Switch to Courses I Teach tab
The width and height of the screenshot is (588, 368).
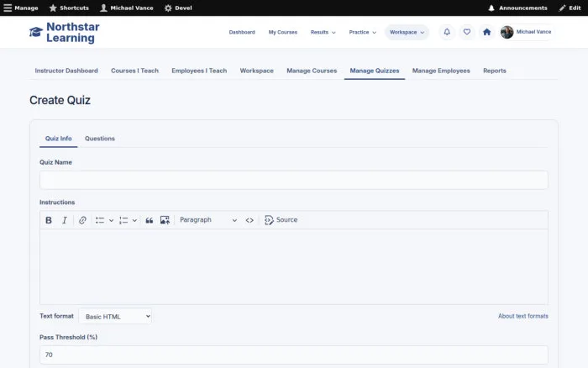134,71
